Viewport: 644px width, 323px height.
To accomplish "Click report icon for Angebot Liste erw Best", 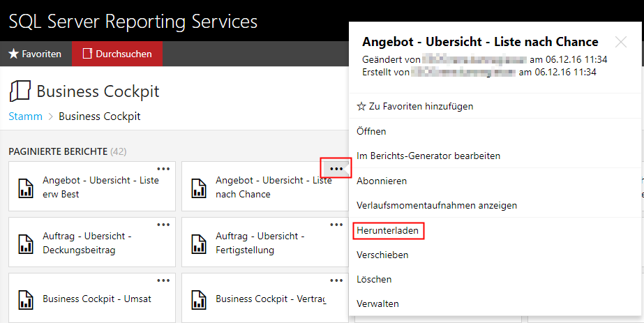I will click(x=27, y=188).
